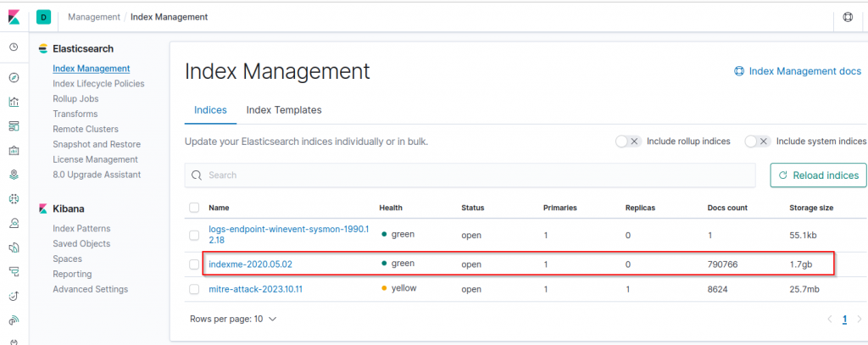
Task: Expand the Rows per page dropdown
Action: [x=233, y=320]
